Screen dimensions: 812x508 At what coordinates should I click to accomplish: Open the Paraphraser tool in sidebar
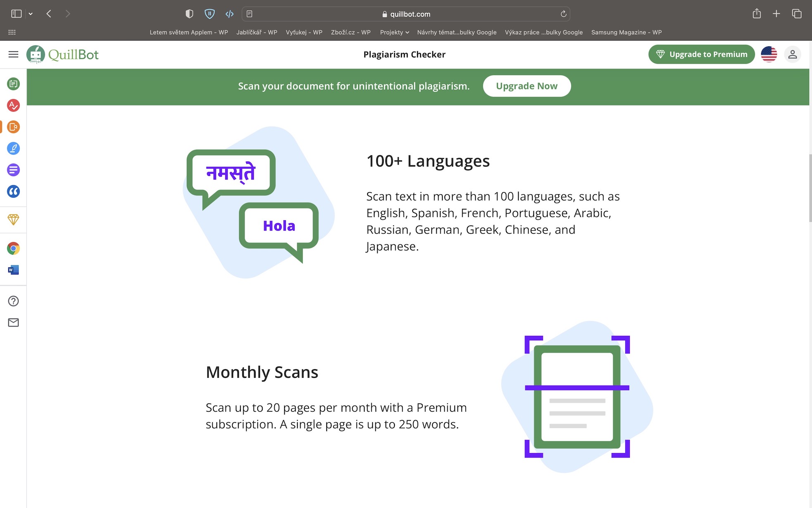point(13,84)
